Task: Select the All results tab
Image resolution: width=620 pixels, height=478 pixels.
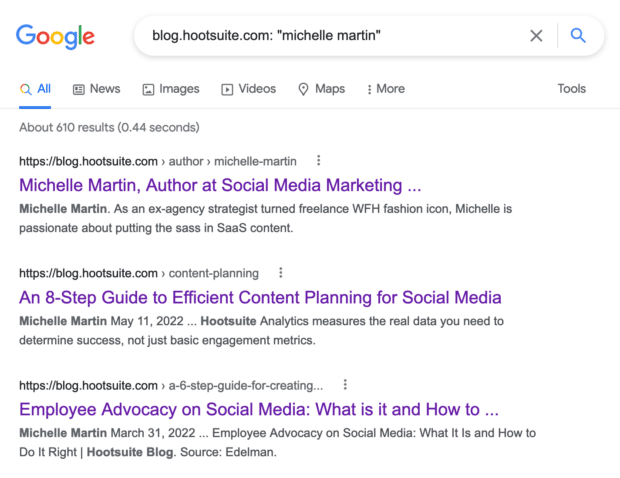Action: (x=36, y=89)
